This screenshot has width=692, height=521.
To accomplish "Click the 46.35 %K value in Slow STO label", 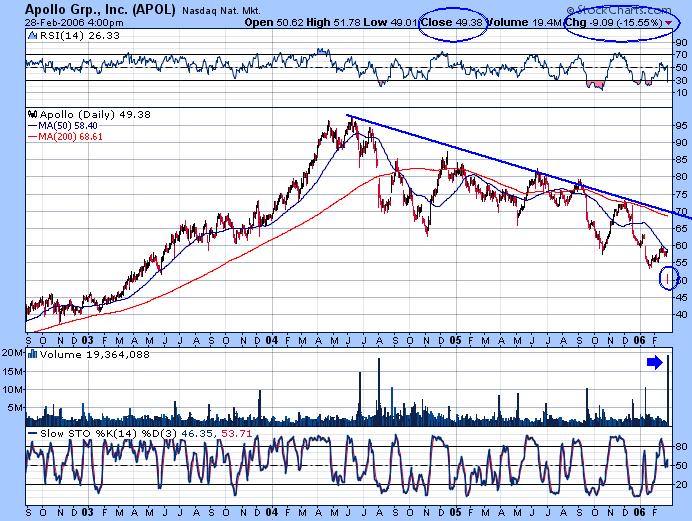I will point(199,434).
